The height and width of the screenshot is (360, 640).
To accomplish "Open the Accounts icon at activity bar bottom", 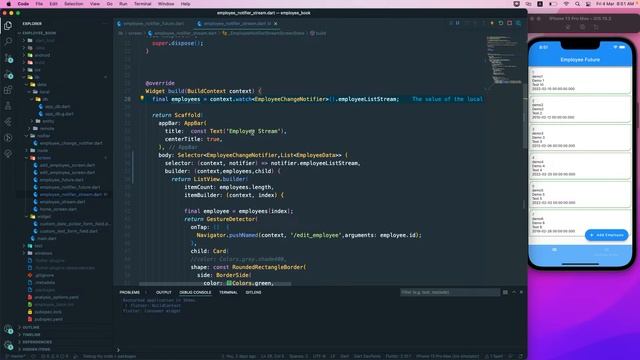I will click(8, 329).
